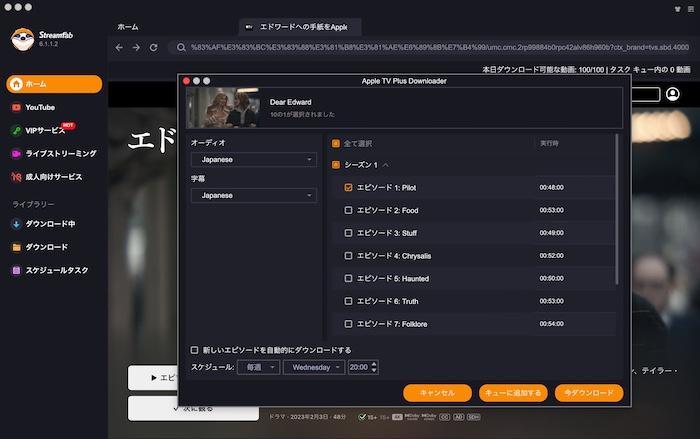Go back in the browser

119,47
